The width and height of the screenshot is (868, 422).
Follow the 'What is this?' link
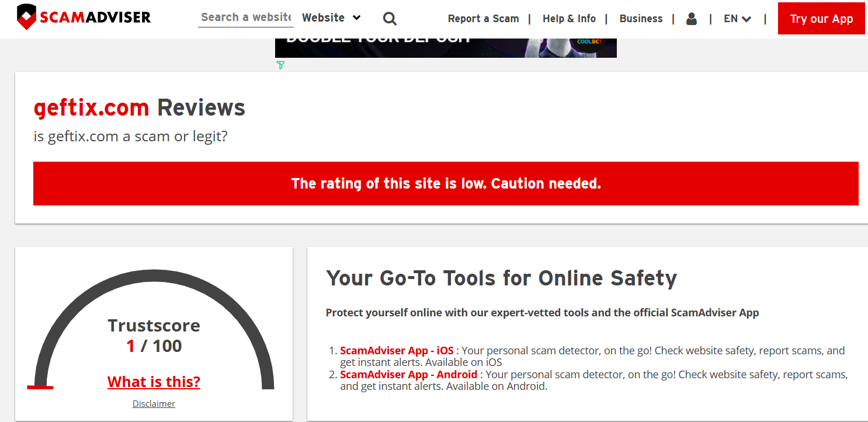pyautogui.click(x=154, y=382)
